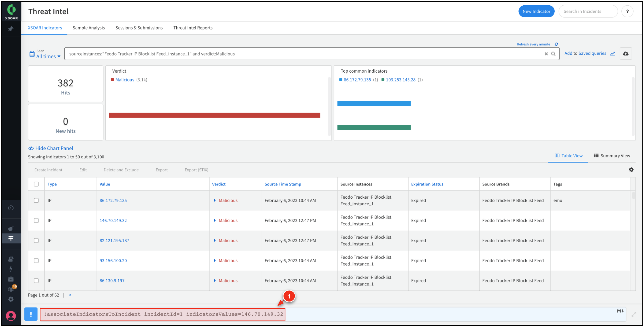Expand Malicious verdict arrow for 86.130.9.197
Image resolution: width=644 pixels, height=327 pixels.
[215, 281]
